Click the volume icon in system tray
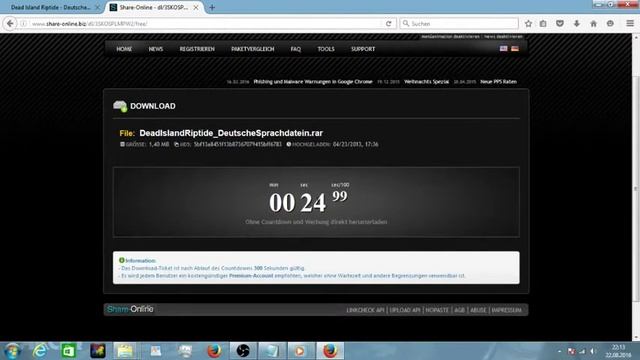Screen dimensions: 640x360 click(x=593, y=351)
